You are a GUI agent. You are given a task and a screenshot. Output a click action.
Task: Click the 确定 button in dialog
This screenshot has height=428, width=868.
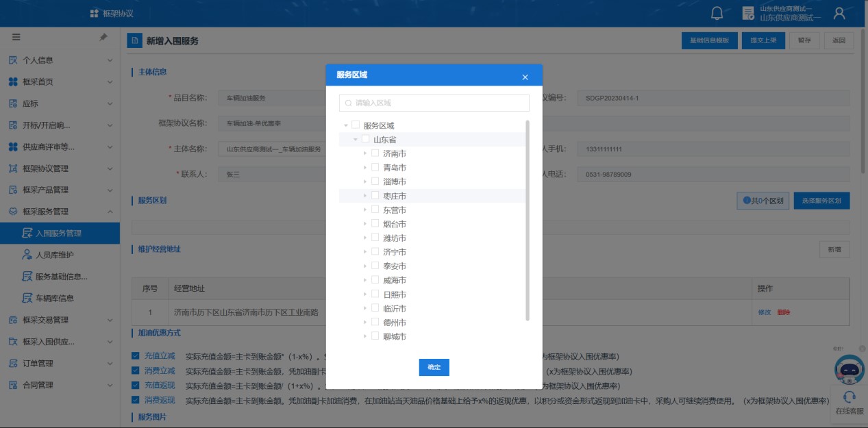pyautogui.click(x=434, y=367)
